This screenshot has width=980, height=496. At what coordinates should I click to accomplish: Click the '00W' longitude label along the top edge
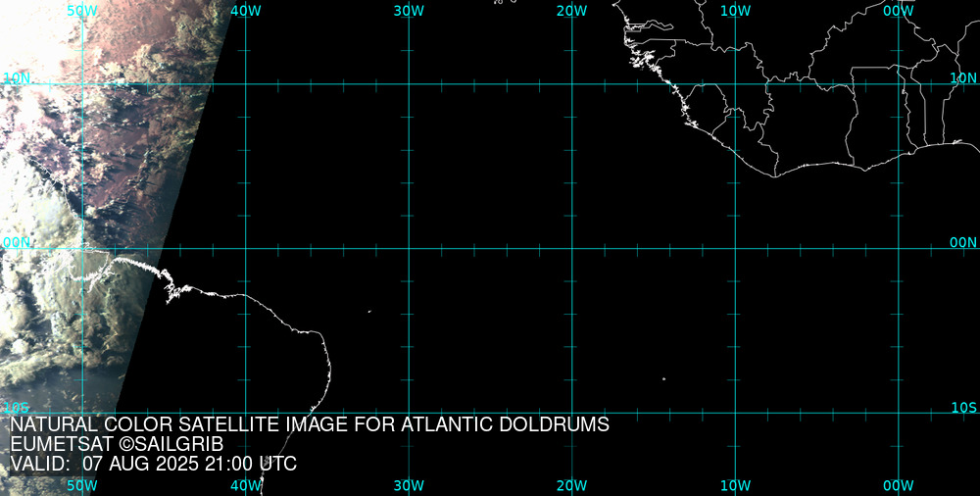click(899, 11)
